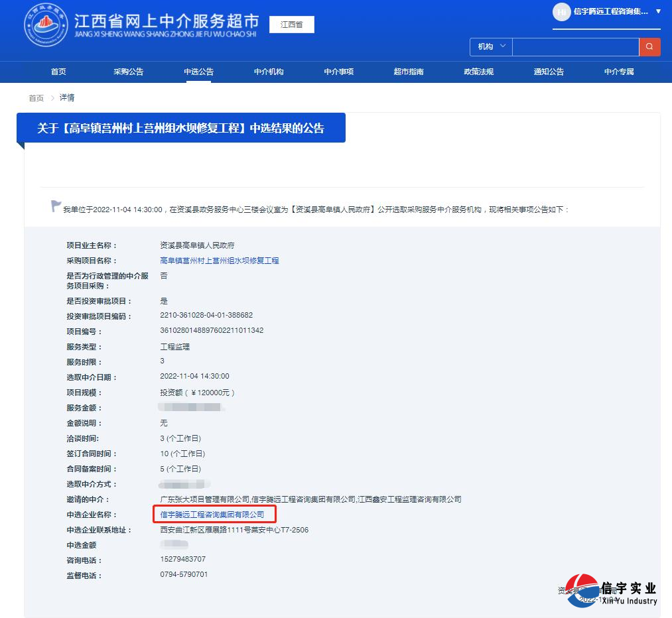Open the 采购公告 navigation item

point(128,72)
